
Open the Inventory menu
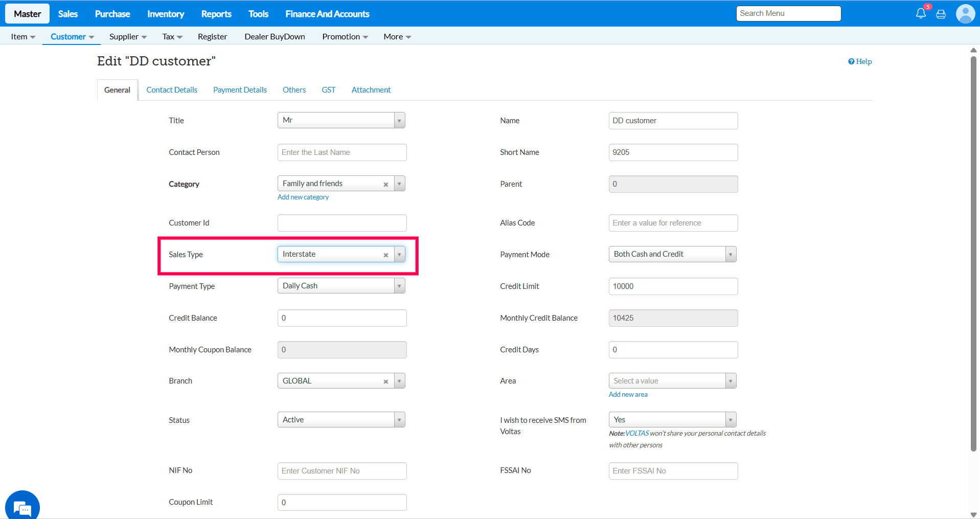(x=166, y=14)
